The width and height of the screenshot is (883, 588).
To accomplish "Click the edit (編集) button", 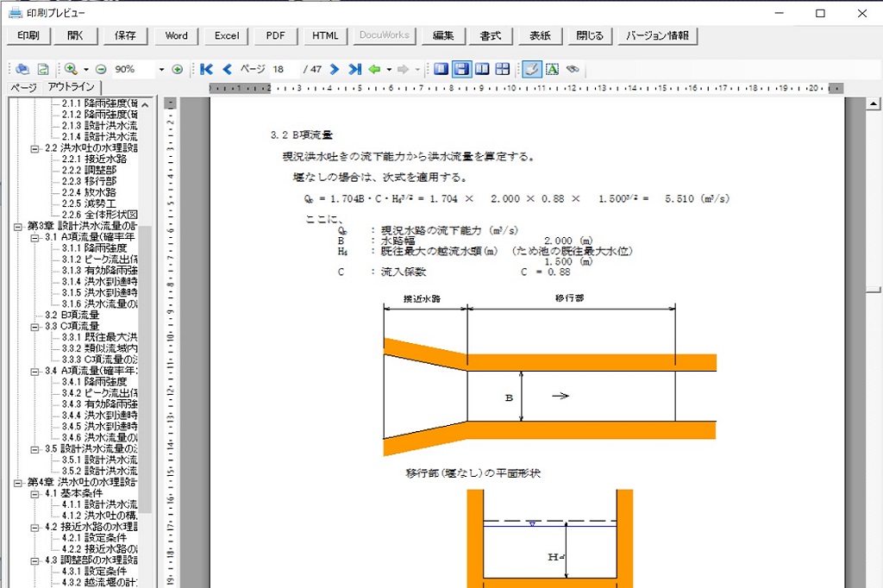I will [x=443, y=35].
